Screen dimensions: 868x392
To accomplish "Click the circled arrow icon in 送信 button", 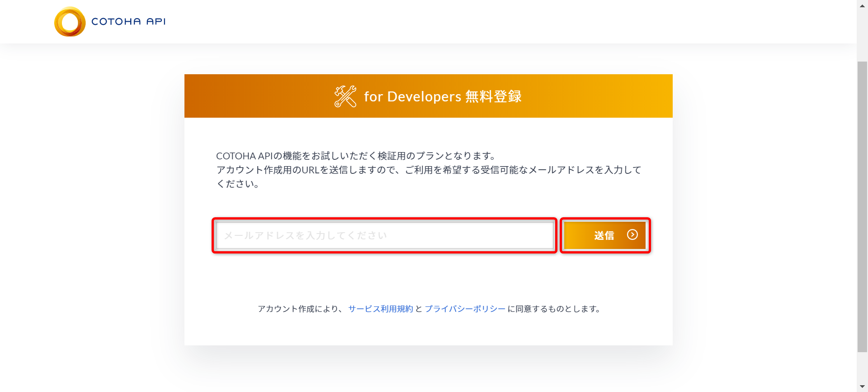I will click(632, 234).
